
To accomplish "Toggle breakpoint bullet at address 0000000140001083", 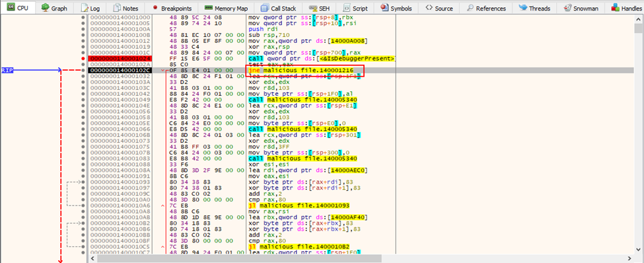I will (x=83, y=159).
